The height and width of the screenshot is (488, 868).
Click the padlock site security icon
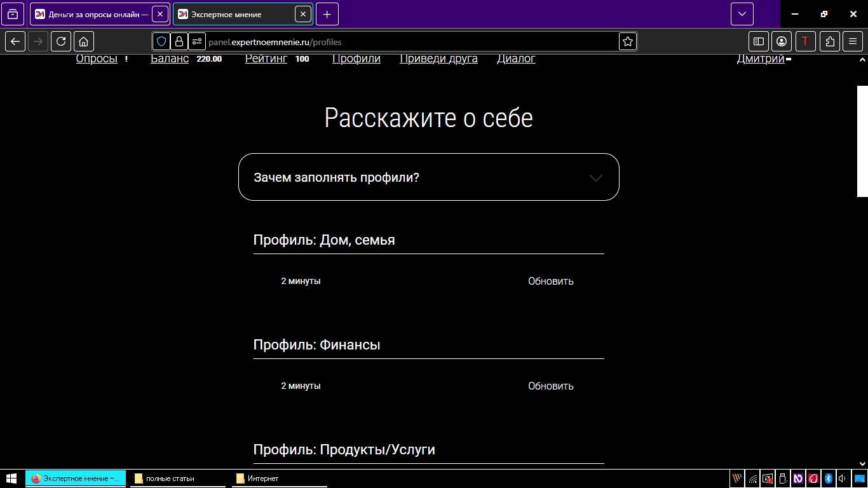click(179, 41)
